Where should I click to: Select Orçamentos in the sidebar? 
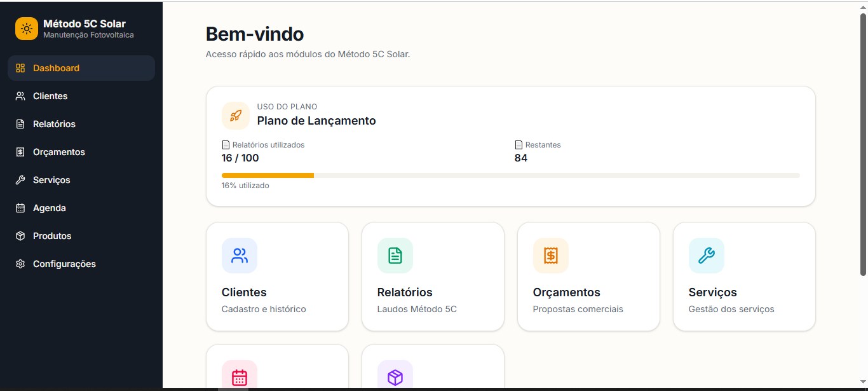pos(81,152)
